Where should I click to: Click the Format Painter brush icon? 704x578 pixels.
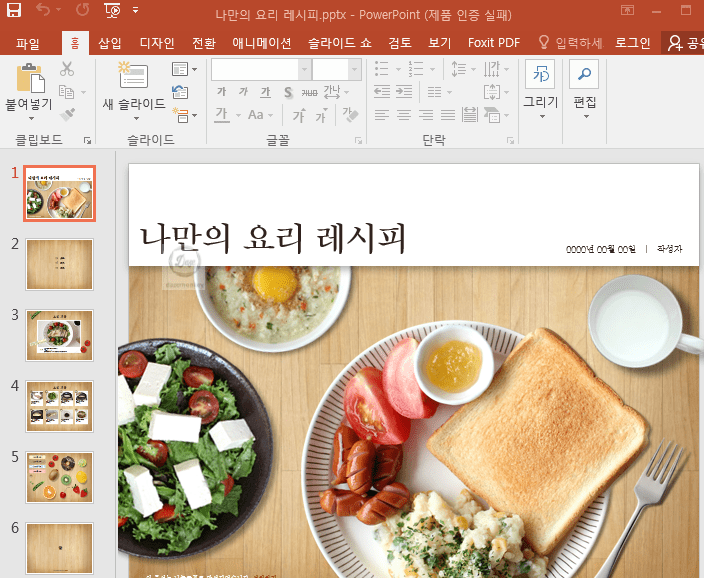point(67,115)
